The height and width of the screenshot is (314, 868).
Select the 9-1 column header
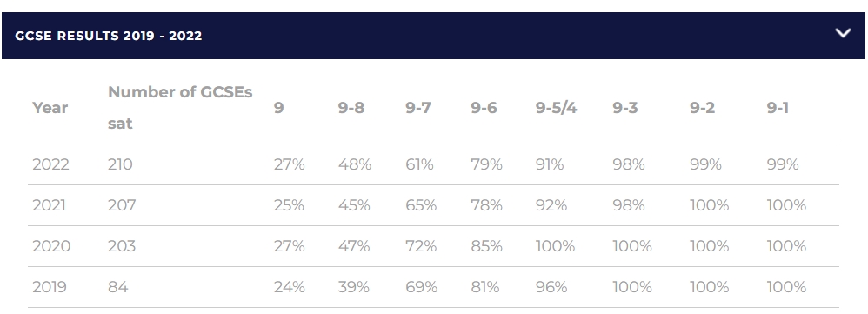[x=778, y=108]
